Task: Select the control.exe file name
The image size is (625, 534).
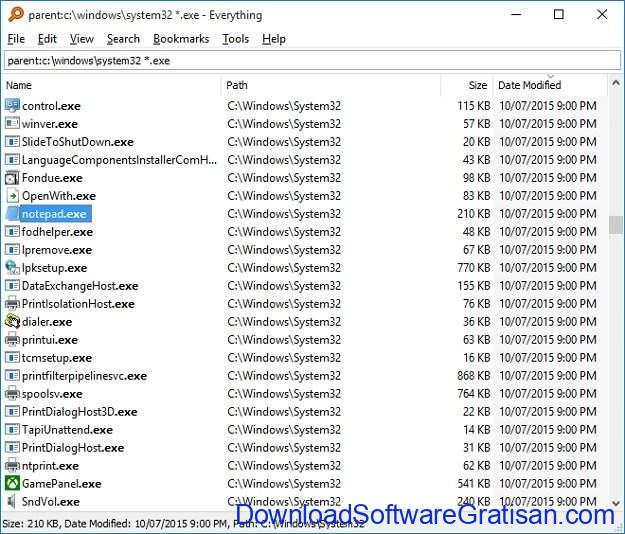Action: pyautogui.click(x=51, y=106)
